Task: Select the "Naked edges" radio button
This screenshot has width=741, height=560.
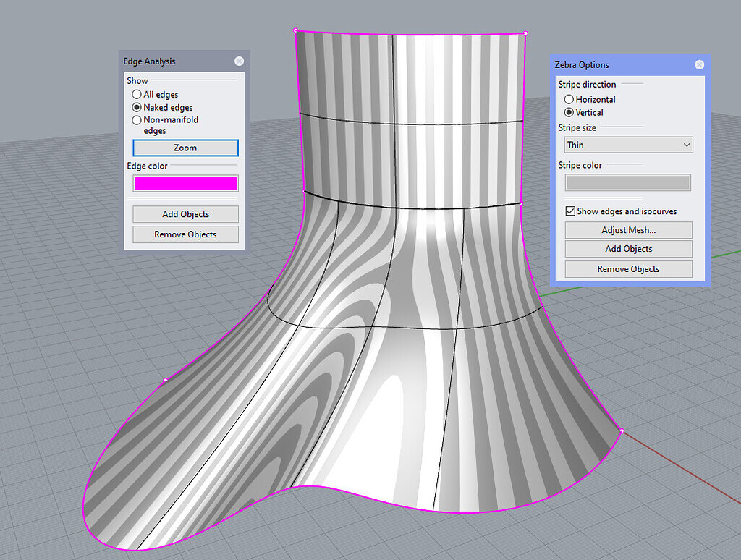Action: click(136, 107)
